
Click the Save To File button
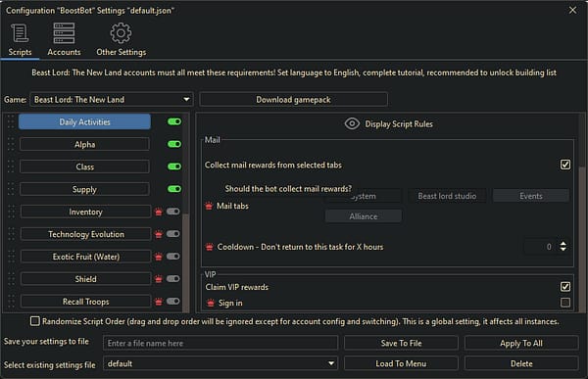pyautogui.click(x=401, y=343)
